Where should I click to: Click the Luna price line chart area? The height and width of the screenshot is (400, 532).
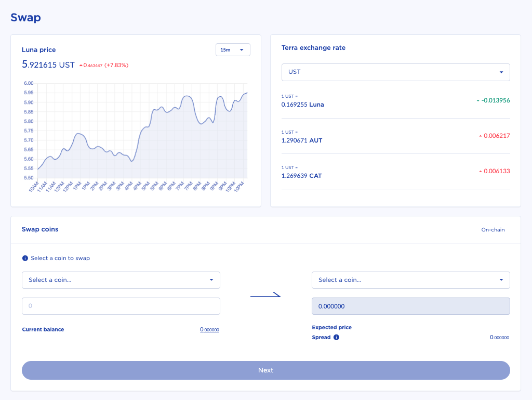pyautogui.click(x=142, y=131)
